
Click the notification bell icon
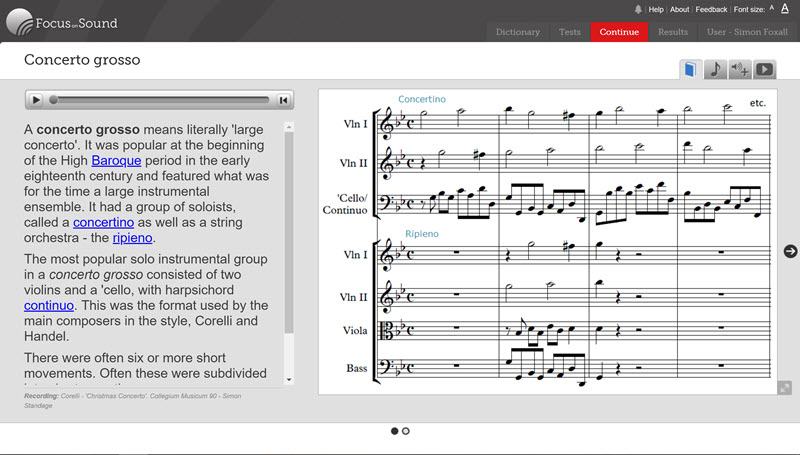(638, 9)
